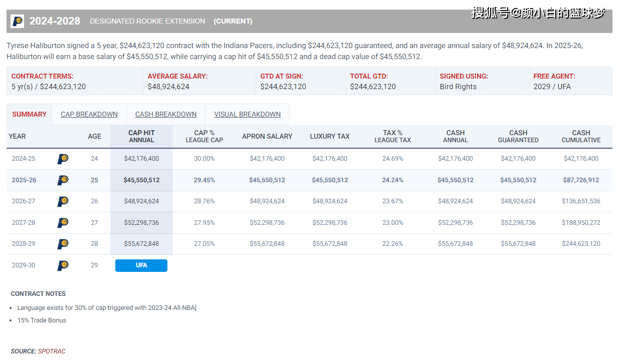The image size is (620, 364).
Task: Click the 2024-2028 contract title heading
Action: click(55, 21)
